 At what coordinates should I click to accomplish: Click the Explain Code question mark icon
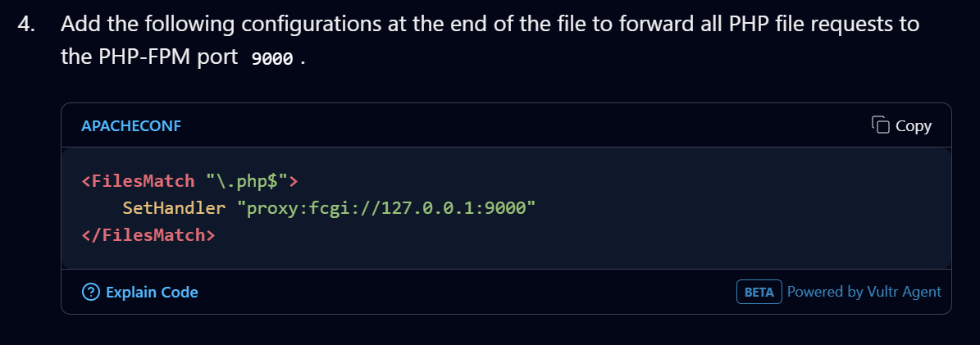91,292
